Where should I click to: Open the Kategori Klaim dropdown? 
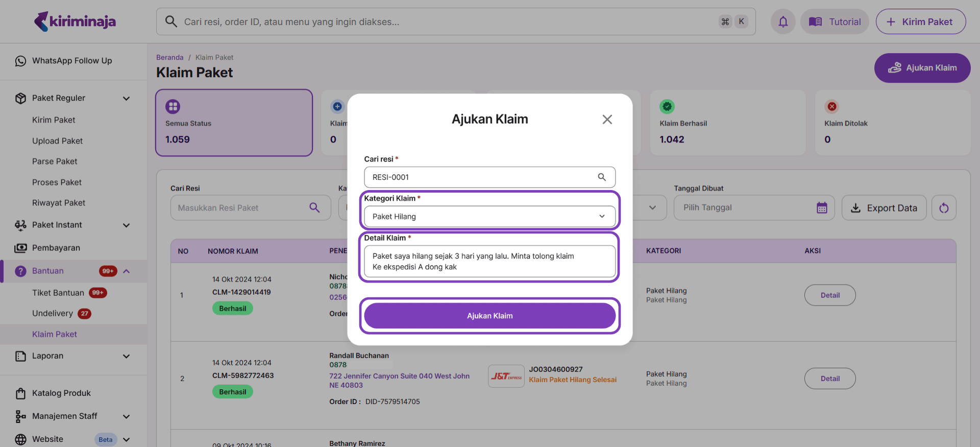(489, 217)
